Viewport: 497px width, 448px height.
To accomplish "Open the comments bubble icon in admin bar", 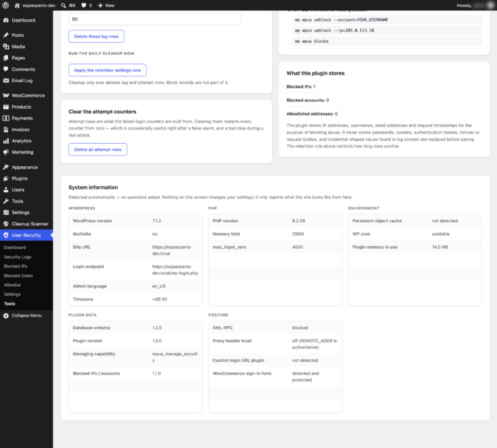I will click(x=83, y=5).
